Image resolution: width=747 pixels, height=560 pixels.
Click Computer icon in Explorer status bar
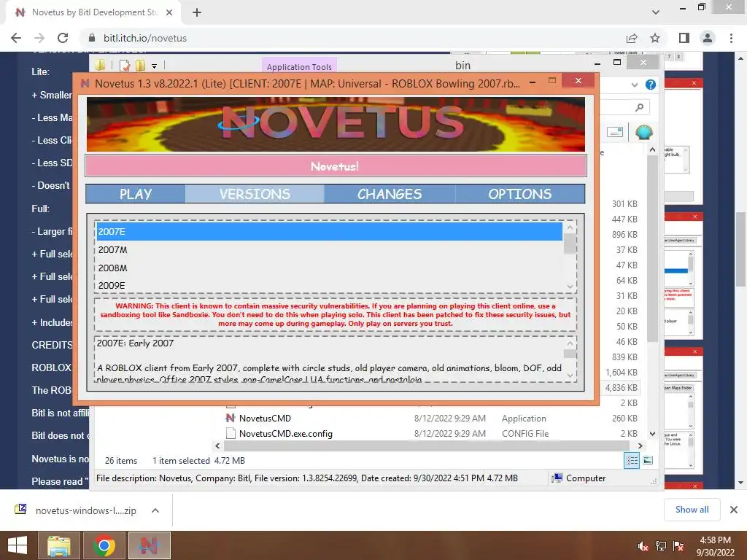click(557, 478)
